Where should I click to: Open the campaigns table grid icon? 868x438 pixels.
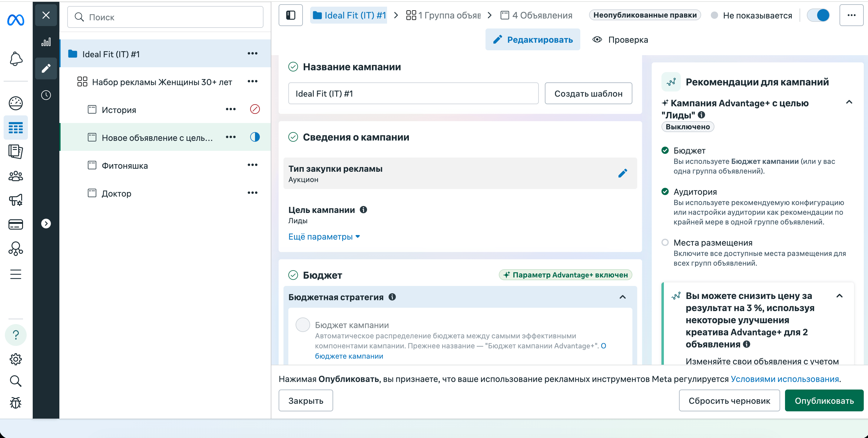15,128
